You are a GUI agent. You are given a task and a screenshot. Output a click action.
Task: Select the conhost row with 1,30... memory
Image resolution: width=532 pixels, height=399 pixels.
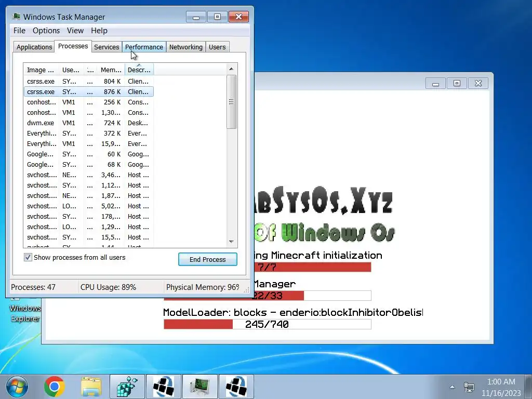pyautogui.click(x=88, y=113)
